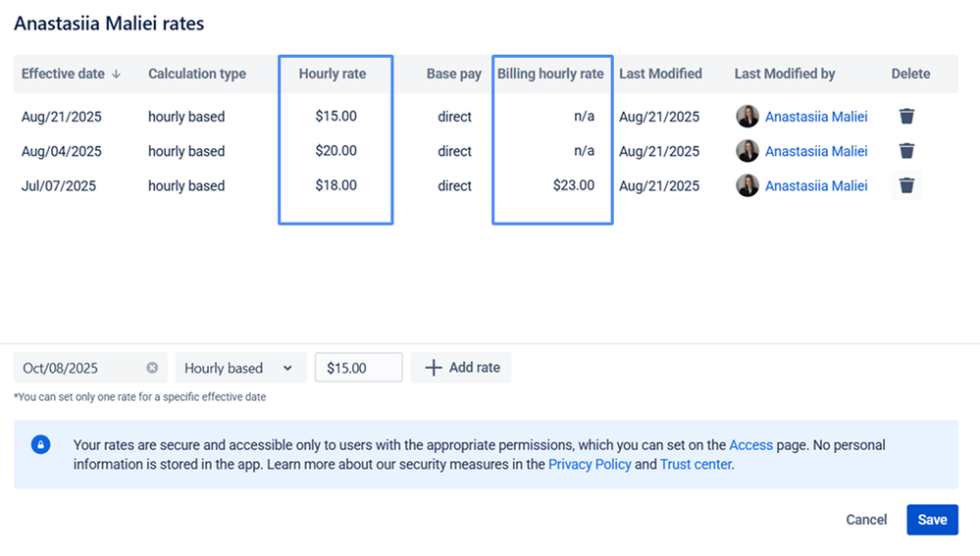Viewport: 980px width, 556px height.
Task: Save the rates
Action: point(932,520)
